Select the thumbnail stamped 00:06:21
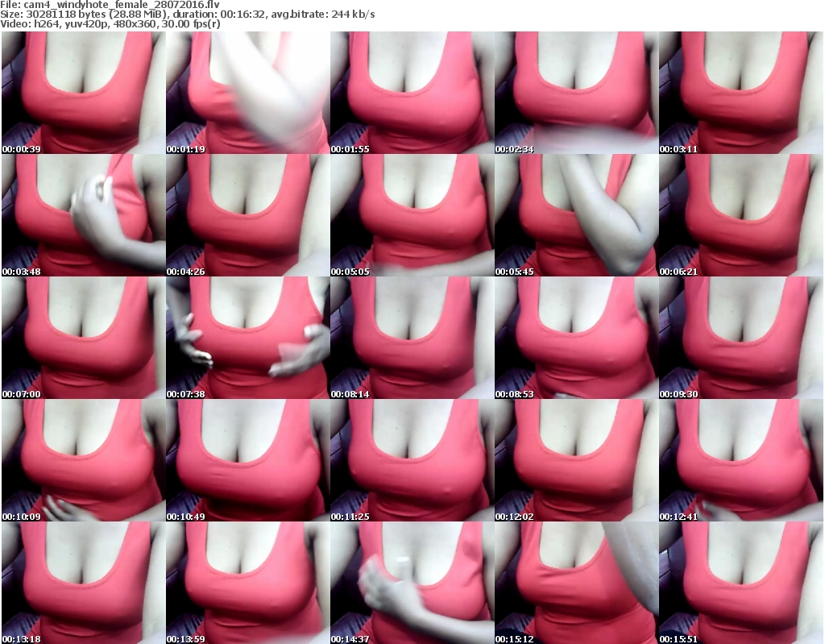This screenshot has width=825, height=644. [x=741, y=215]
